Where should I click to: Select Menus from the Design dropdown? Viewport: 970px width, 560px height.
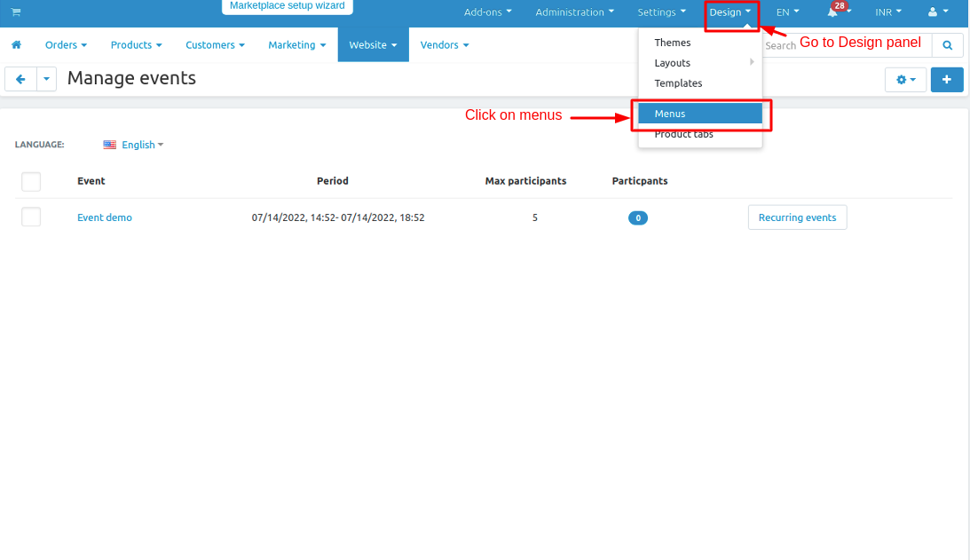pos(700,114)
